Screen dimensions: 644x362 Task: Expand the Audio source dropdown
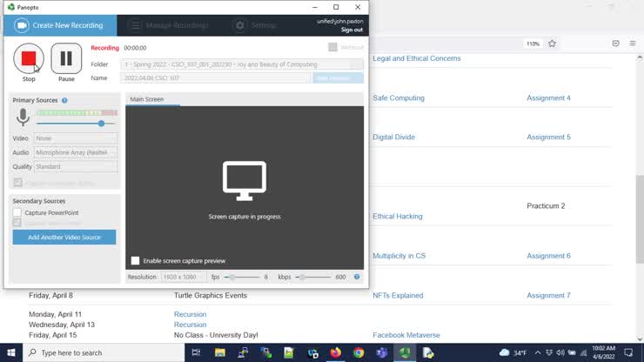coord(75,152)
